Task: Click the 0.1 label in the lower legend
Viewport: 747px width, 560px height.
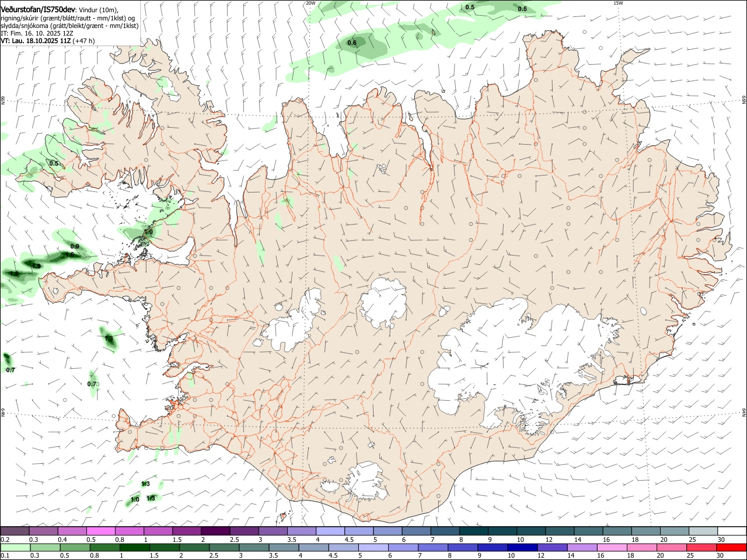Action: (x=5, y=556)
